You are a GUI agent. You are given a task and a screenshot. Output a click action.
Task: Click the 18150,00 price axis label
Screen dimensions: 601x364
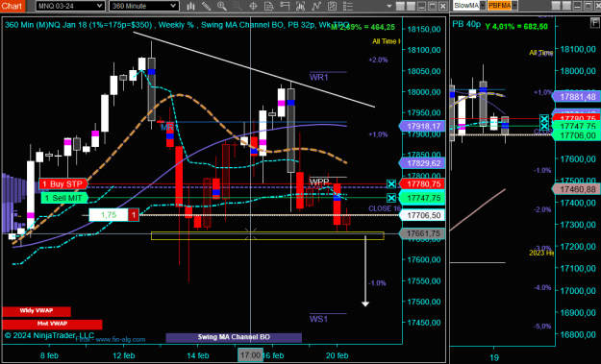click(x=424, y=29)
